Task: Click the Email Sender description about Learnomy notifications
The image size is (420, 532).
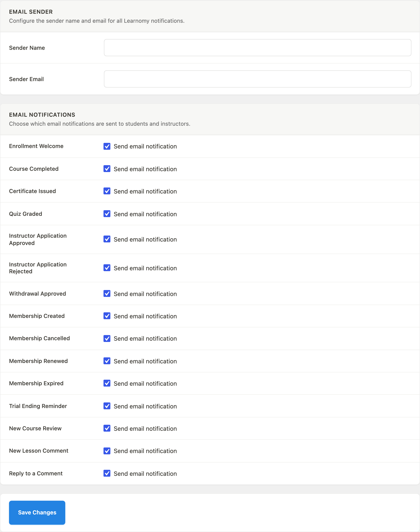Action: (97, 21)
